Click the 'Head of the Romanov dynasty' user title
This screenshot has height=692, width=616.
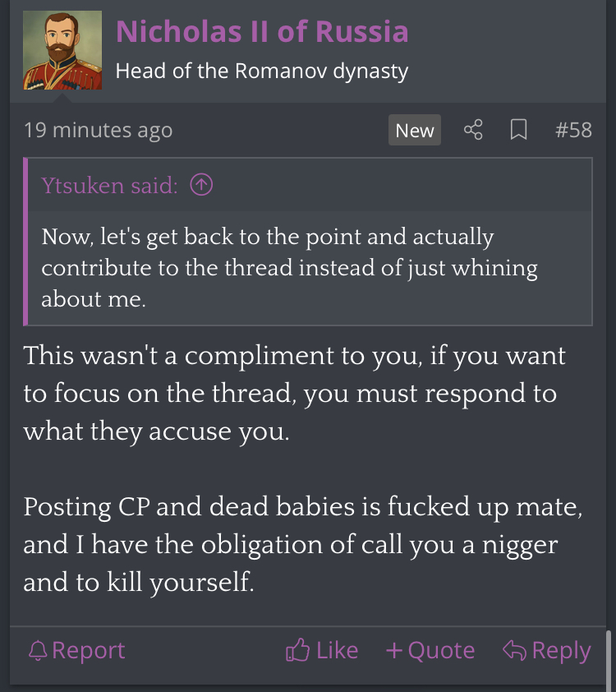pos(262,71)
